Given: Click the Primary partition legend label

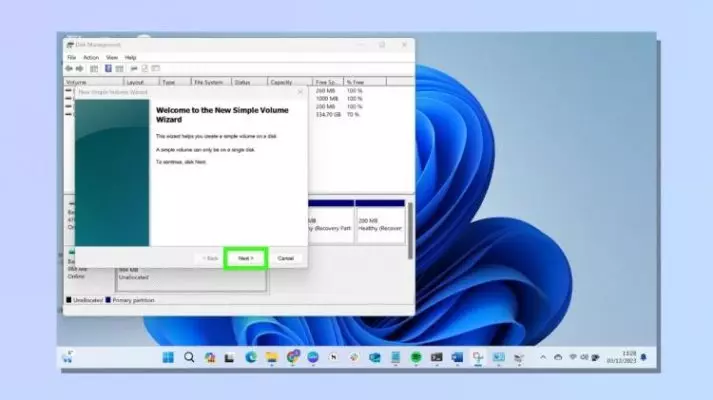Looking at the screenshot, I should point(133,300).
